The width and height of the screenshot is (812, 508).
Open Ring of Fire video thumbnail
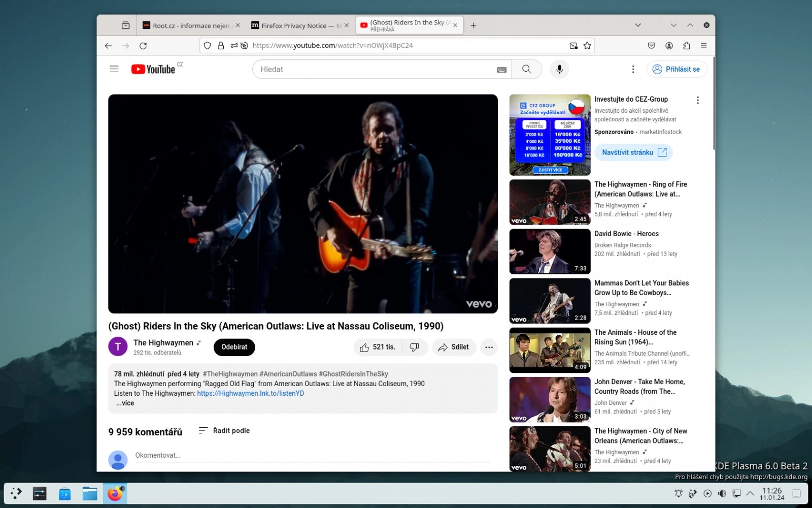[550, 202]
